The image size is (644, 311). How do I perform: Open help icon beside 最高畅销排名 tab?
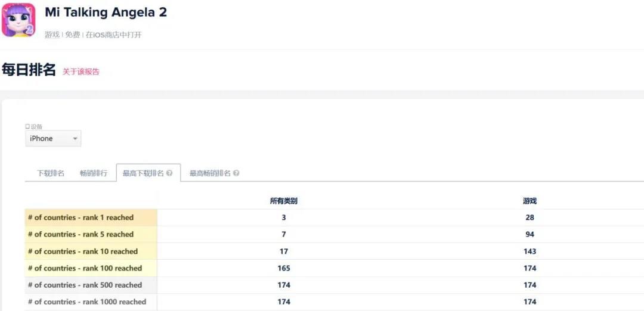pyautogui.click(x=236, y=173)
